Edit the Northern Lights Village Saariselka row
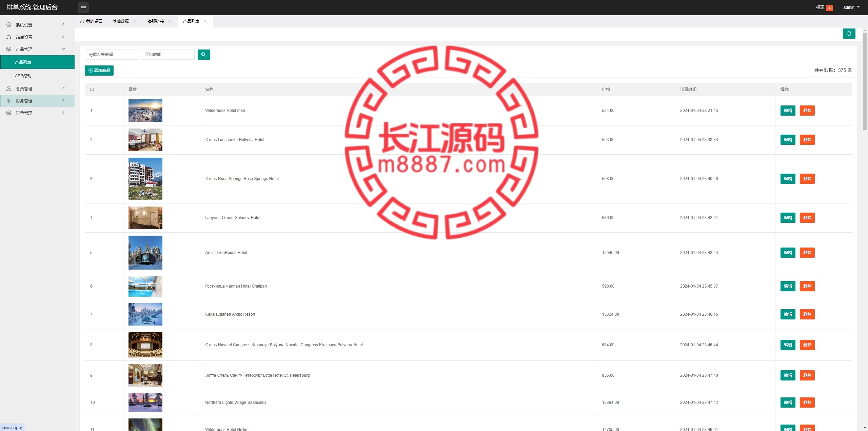This screenshot has height=431, width=868. [x=788, y=403]
